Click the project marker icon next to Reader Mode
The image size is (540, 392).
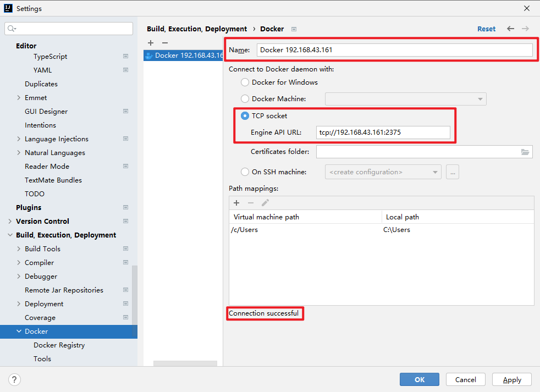(126, 167)
